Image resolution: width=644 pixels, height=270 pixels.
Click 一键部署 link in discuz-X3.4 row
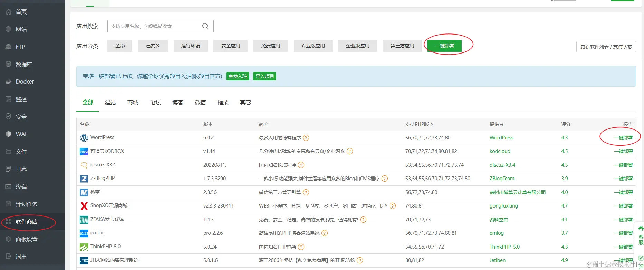pos(623,165)
